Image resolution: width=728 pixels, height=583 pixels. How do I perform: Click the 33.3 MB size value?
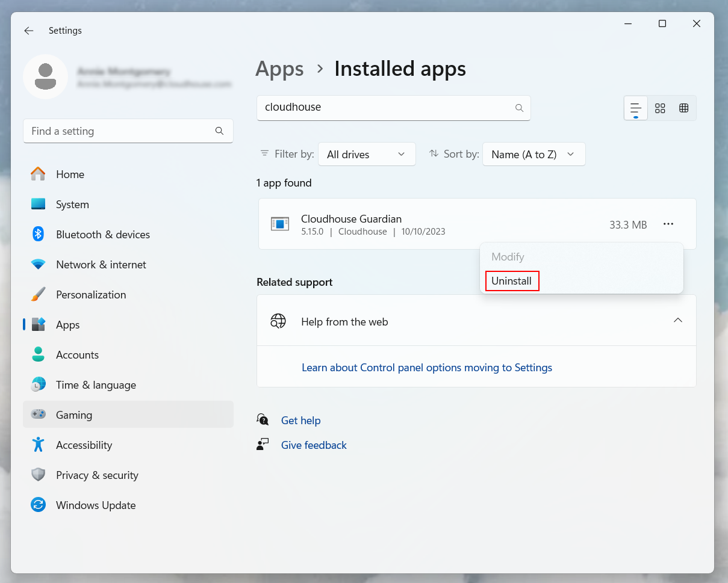point(628,225)
